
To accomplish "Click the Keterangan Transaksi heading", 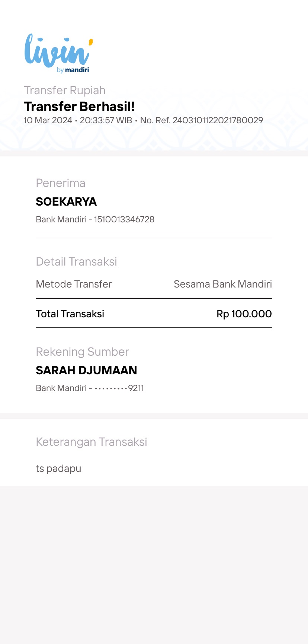I will [x=92, y=442].
